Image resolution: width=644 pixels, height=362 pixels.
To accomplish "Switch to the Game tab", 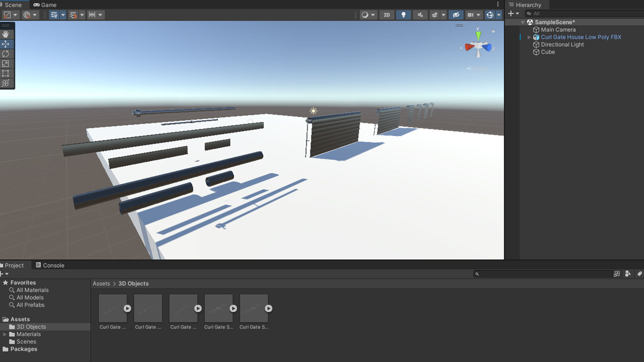I will coord(45,5).
